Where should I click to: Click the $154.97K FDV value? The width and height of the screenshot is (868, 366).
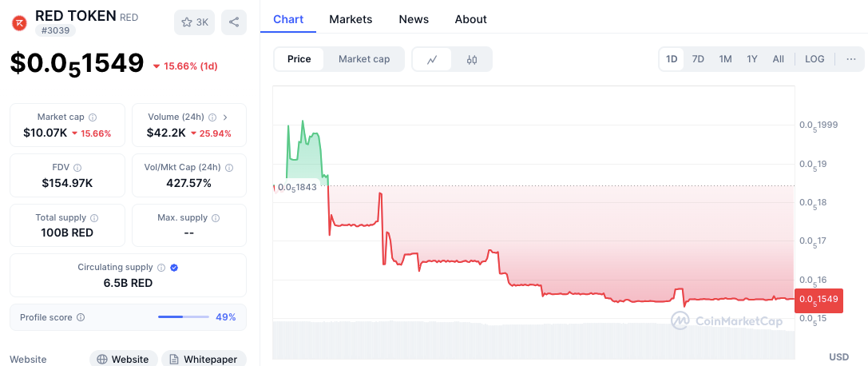(x=68, y=183)
